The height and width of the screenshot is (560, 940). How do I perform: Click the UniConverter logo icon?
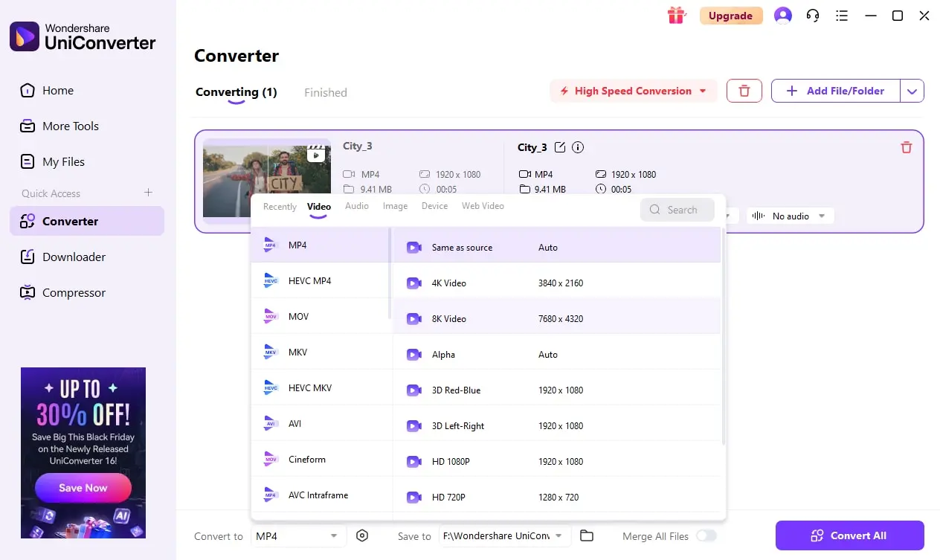[x=25, y=36]
